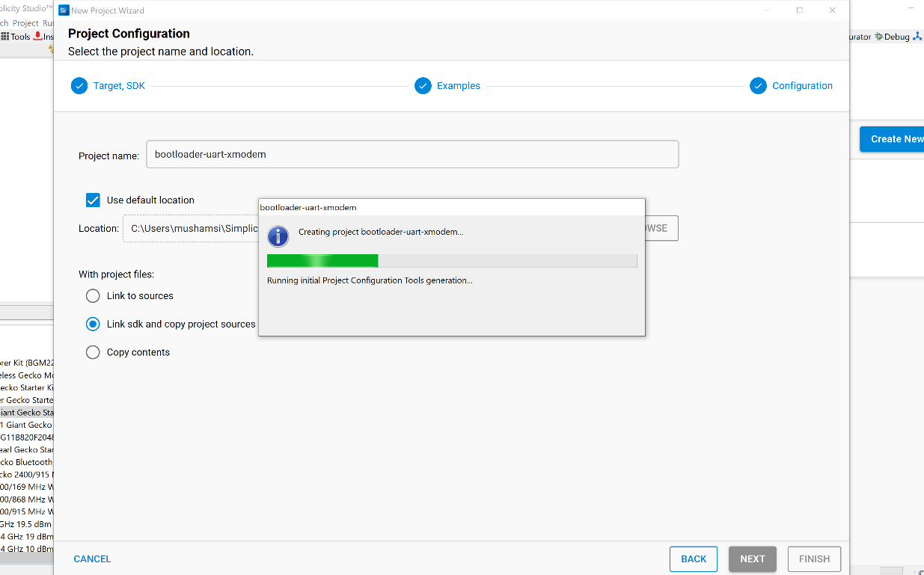Viewport: 924px width, 575px height.
Task: Click the NEXT button
Action: pyautogui.click(x=752, y=559)
